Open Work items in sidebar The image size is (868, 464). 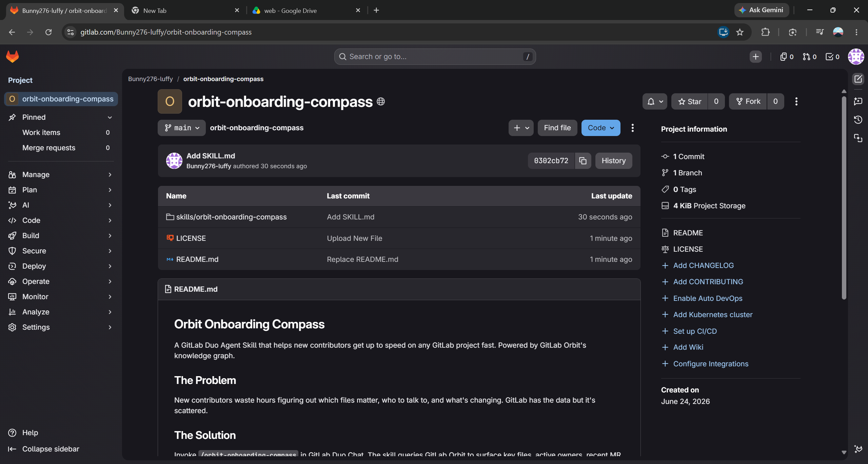coord(61,133)
